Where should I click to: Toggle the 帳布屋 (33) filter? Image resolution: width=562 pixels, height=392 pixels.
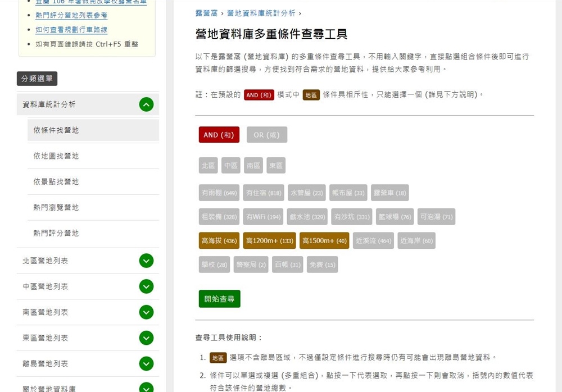click(348, 193)
